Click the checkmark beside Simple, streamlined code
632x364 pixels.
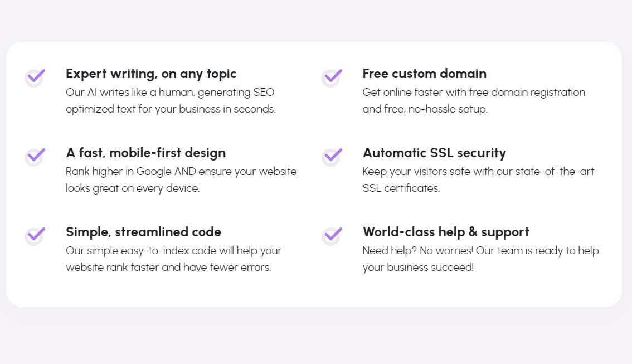(x=35, y=235)
